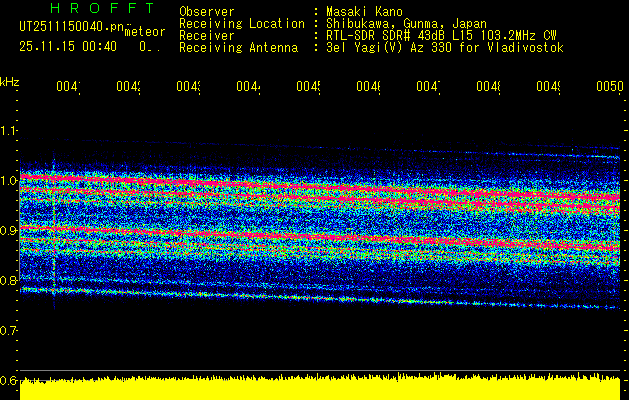This screenshot has height=400, width=629.
Task: Click the 0.7 frequency axis label
Action: 9,331
